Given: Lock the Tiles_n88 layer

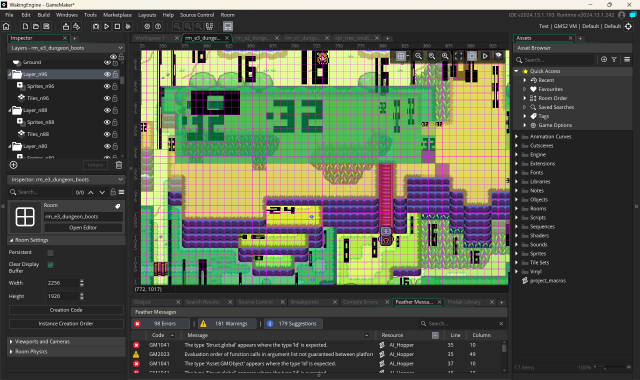Looking at the screenshot, I should [115, 134].
